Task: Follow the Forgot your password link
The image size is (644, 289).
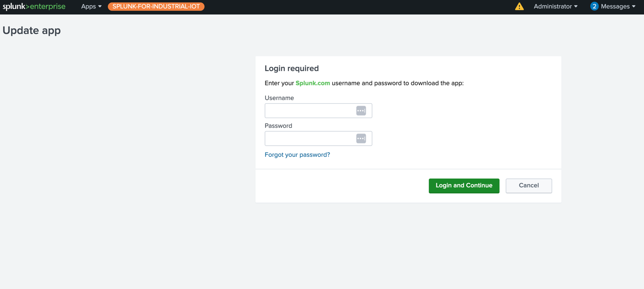Action: (x=297, y=155)
